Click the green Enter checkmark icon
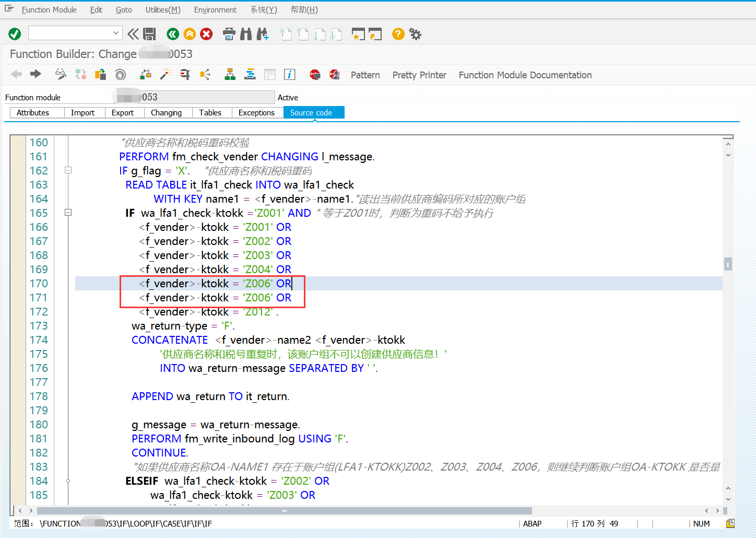Screen dimensions: 756x538 point(15,34)
